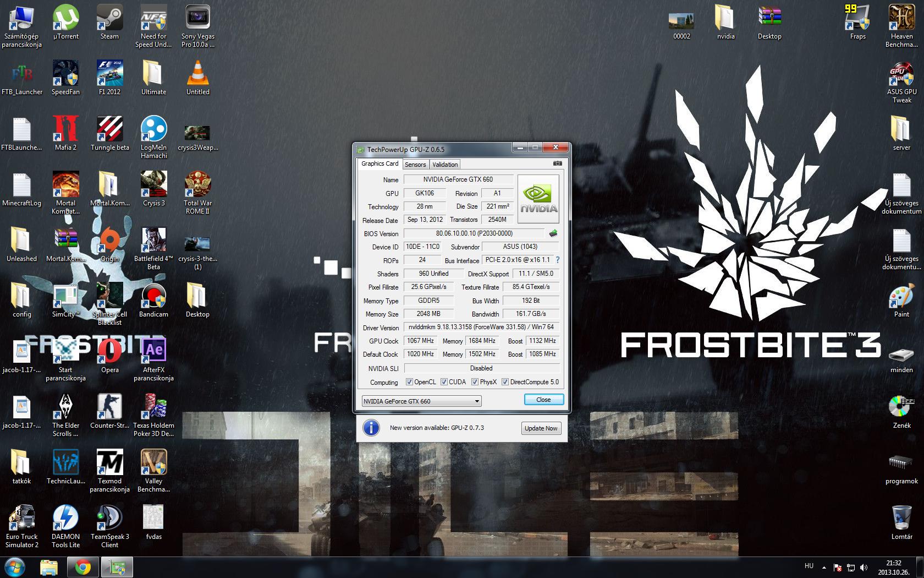The width and height of the screenshot is (924, 578).
Task: Select the AfterFX shortcut icon
Action: [153, 359]
